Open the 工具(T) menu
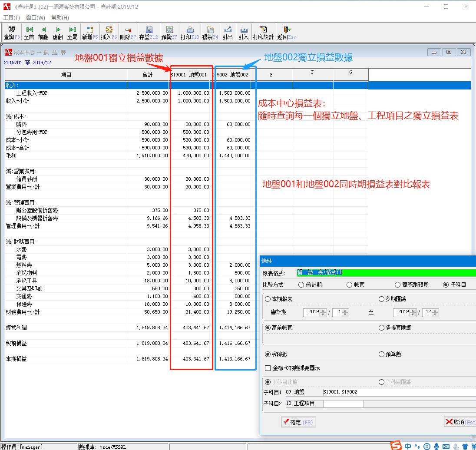Viewport: 476px width, 450px height. (12, 18)
